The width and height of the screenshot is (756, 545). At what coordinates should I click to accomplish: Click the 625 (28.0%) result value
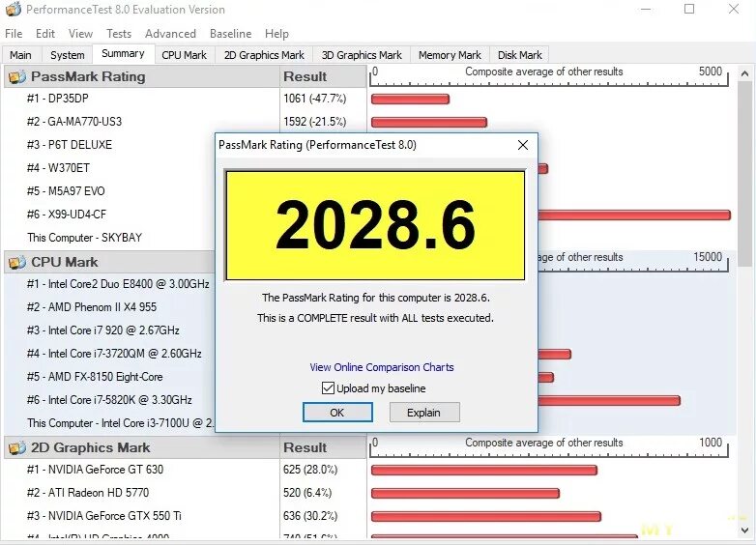(x=310, y=470)
